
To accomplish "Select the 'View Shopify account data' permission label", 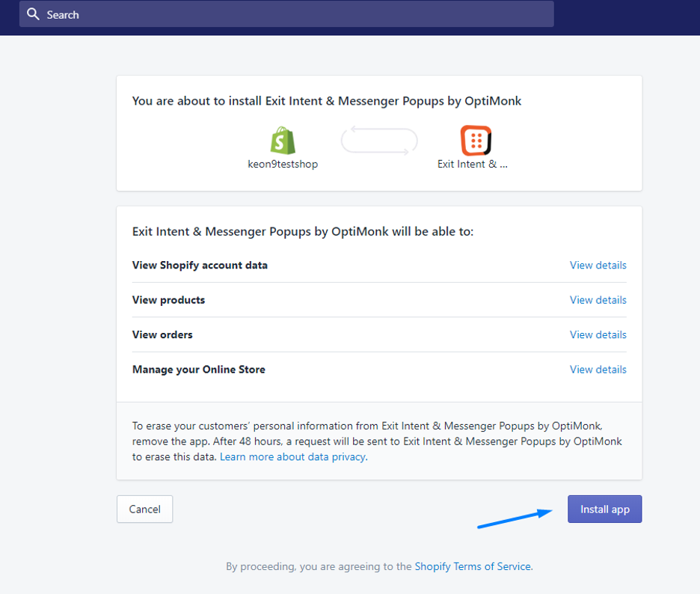I will pos(200,265).
